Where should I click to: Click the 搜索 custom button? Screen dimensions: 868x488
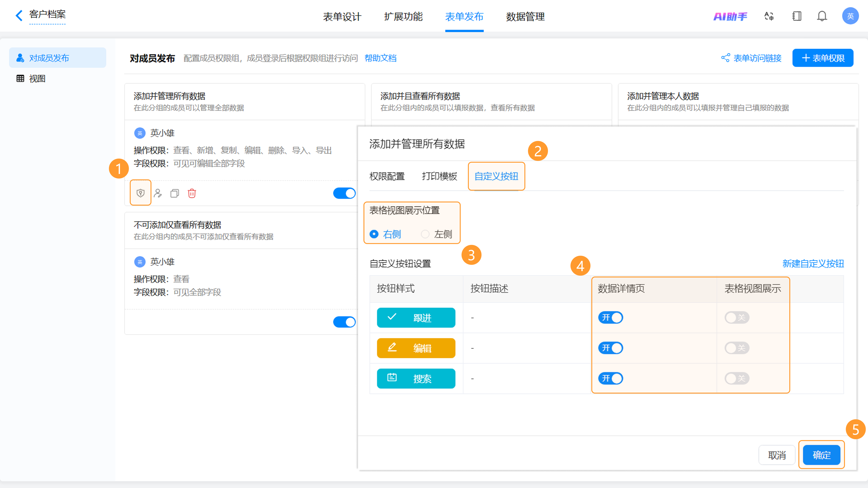click(x=416, y=378)
